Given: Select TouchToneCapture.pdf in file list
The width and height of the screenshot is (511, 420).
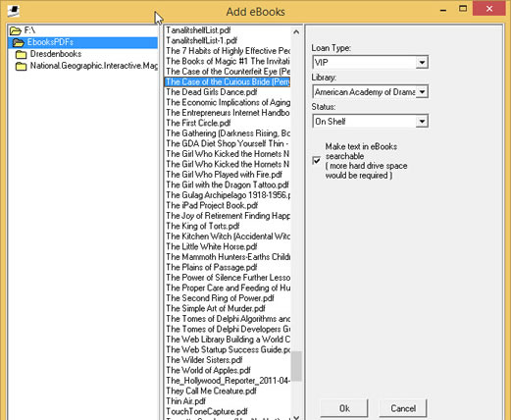Looking at the screenshot, I should [x=227, y=411].
